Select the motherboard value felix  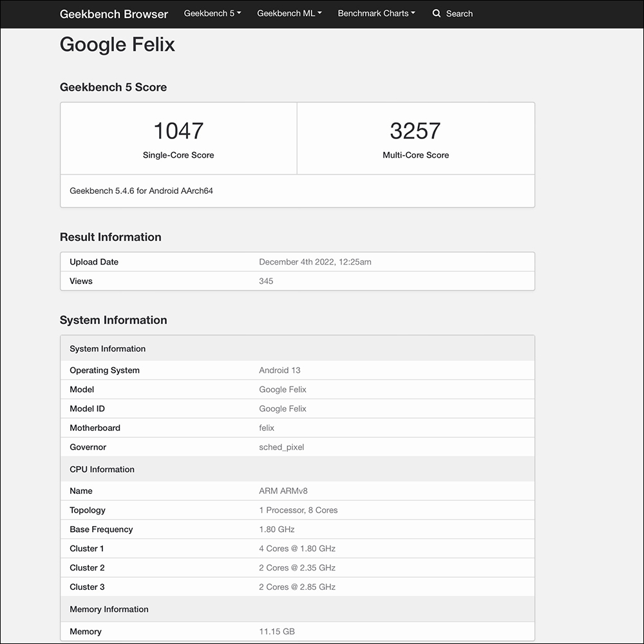pyautogui.click(x=267, y=428)
